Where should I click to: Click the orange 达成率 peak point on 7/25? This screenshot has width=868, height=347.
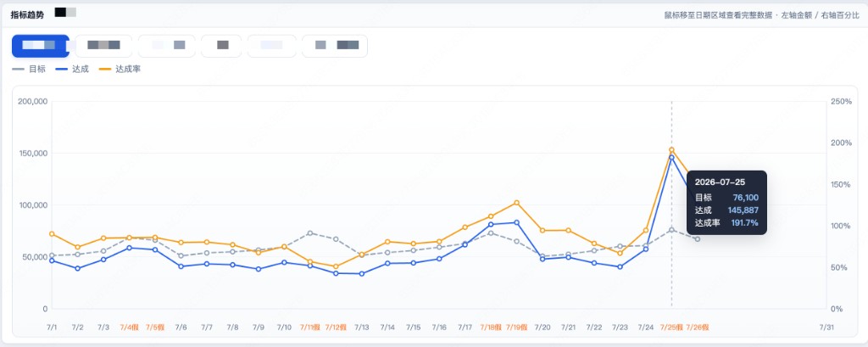(671, 149)
